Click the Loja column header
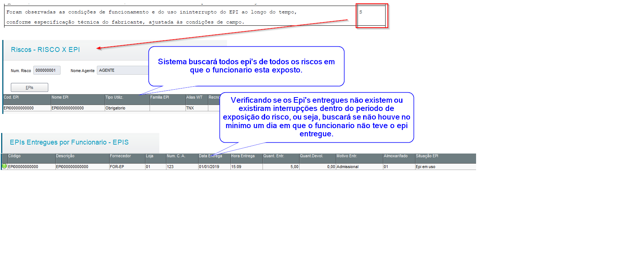The height and width of the screenshot is (254, 644). click(156, 158)
